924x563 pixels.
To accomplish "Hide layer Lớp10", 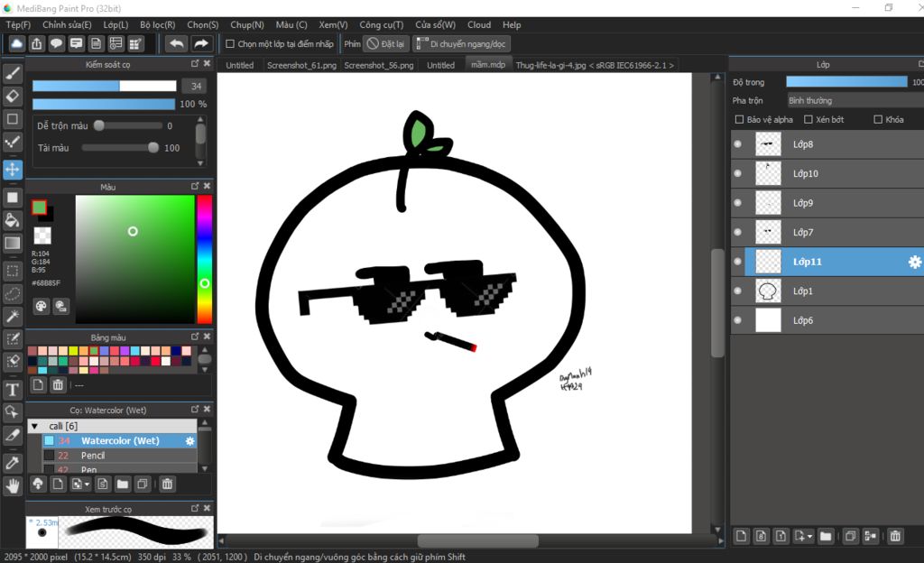I will pyautogui.click(x=738, y=174).
